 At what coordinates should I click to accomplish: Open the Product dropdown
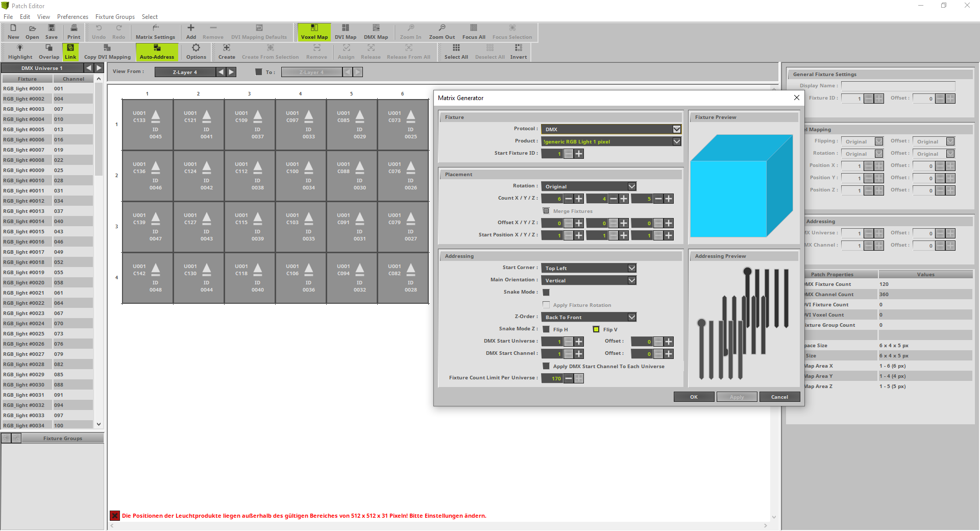click(x=611, y=141)
